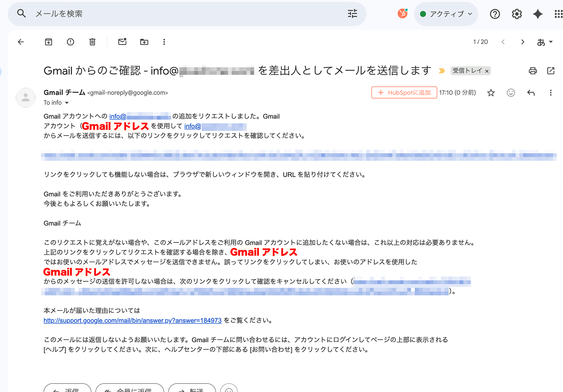
Task: Archive this email
Action: 49,42
